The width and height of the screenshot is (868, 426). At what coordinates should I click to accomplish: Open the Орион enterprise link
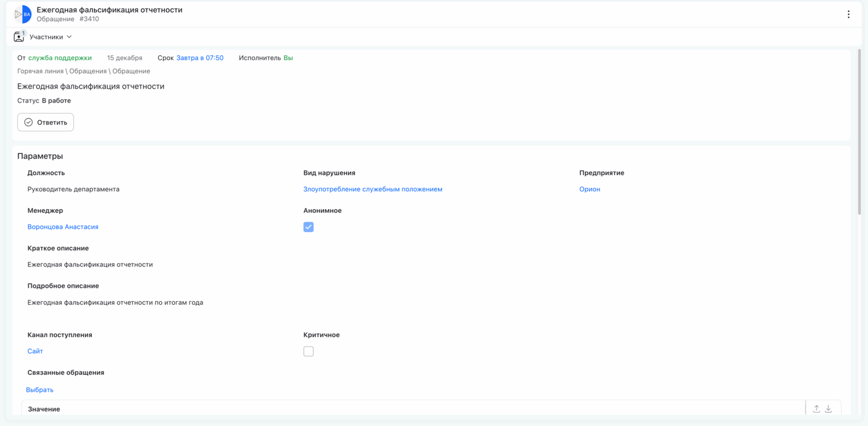pos(590,189)
